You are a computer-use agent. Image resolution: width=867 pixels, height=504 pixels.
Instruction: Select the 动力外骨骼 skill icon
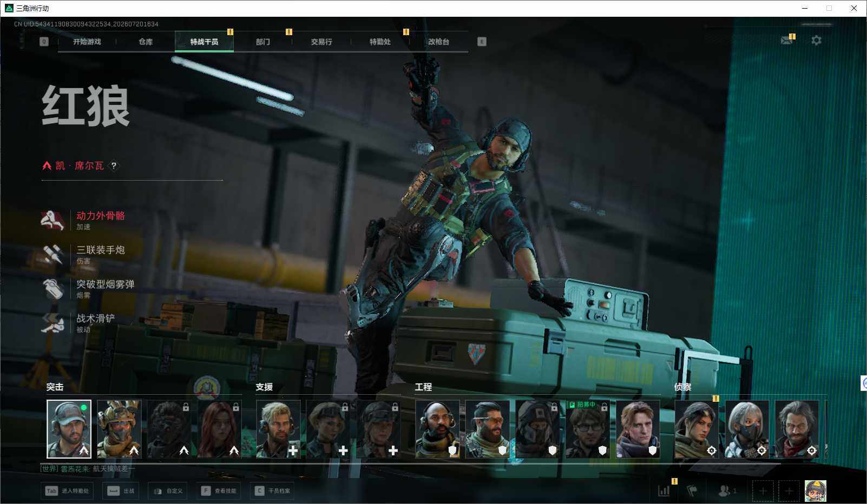coord(53,220)
